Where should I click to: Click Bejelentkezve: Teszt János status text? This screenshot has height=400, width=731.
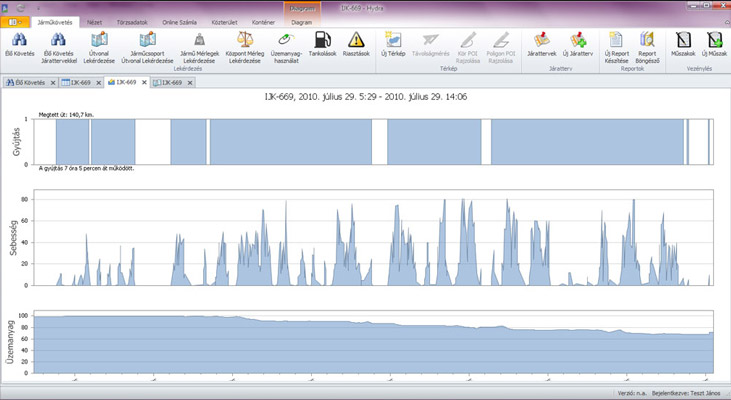click(686, 393)
